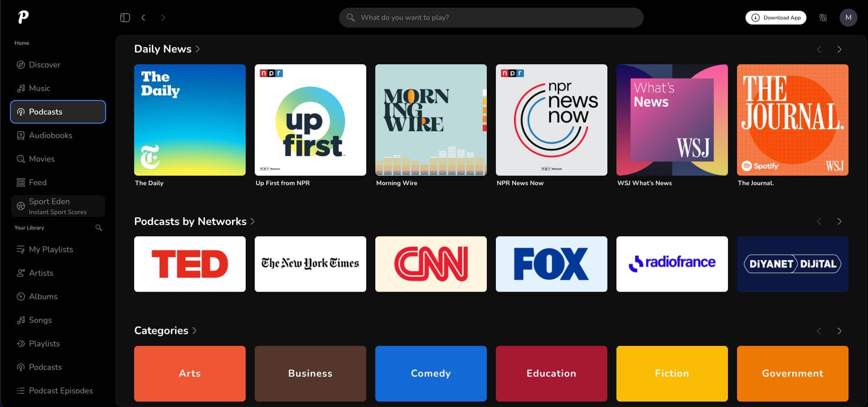This screenshot has width=868, height=407.
Task: Click the forward navigation arrow
Action: pos(163,18)
